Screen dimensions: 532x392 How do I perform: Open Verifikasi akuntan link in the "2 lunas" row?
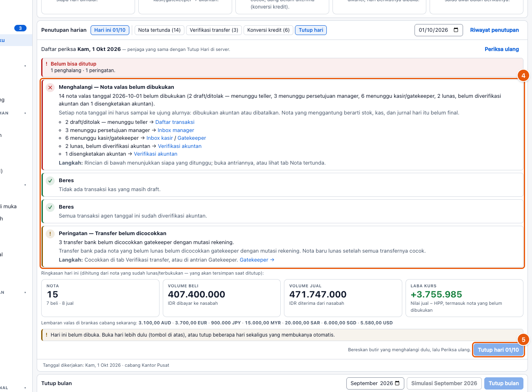pyautogui.click(x=180, y=146)
